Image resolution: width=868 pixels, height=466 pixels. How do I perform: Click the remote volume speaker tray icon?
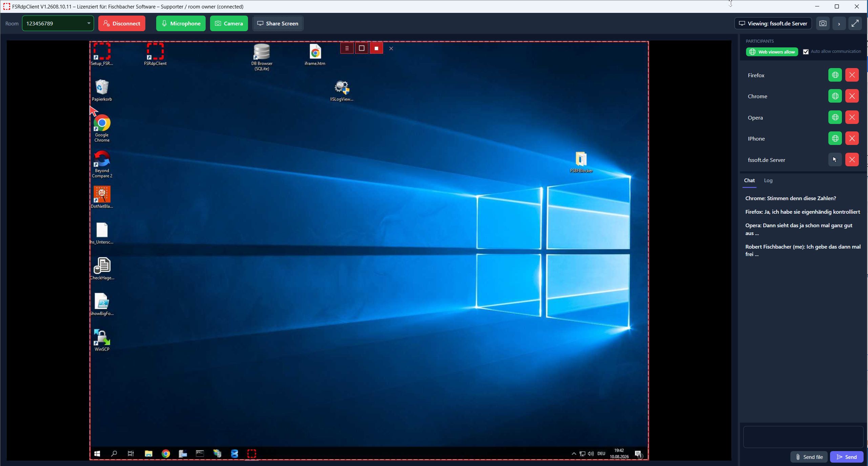pos(591,454)
